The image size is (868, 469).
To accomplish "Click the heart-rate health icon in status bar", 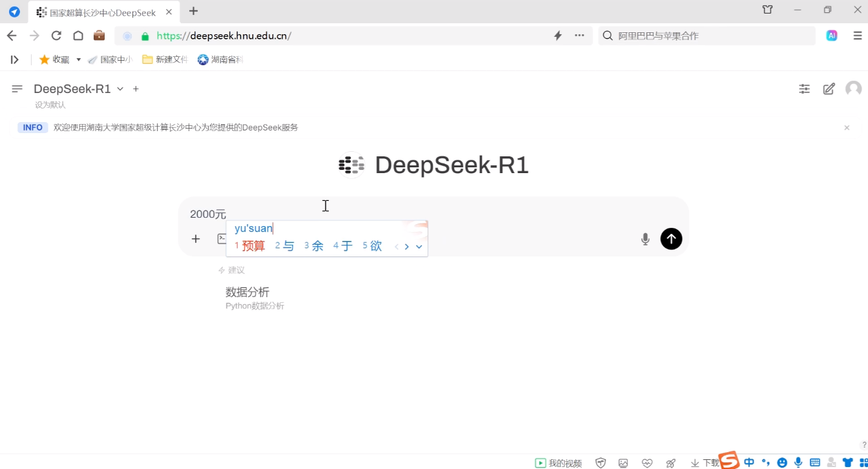I will (647, 463).
